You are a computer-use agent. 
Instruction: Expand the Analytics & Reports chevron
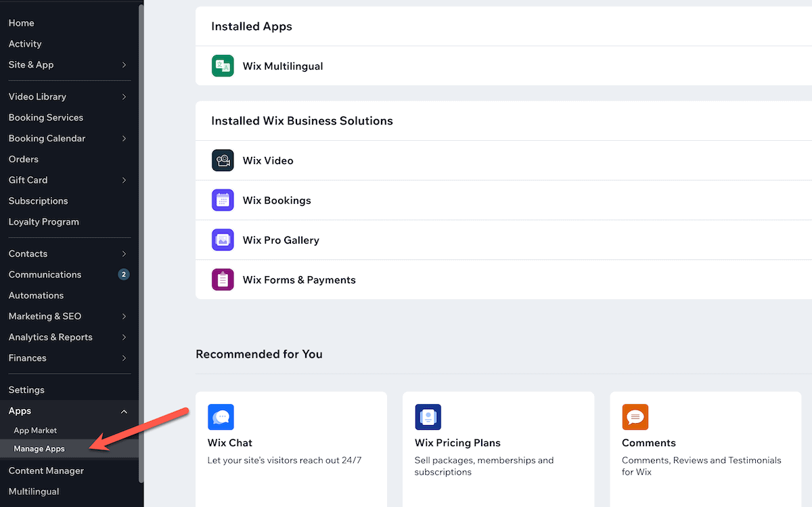click(124, 337)
